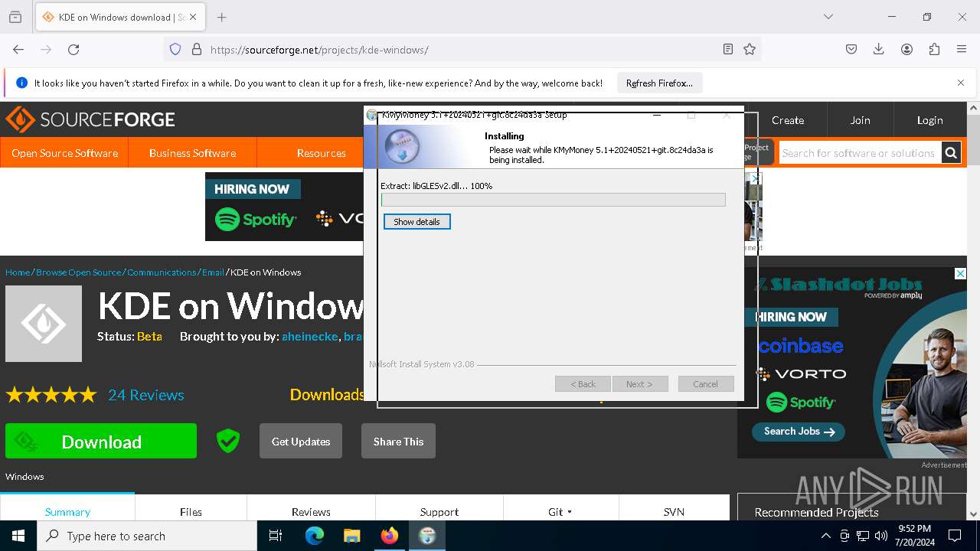This screenshot has height=551, width=980.
Task: Open the Browse Open Source breadcrumb
Action: coord(79,272)
